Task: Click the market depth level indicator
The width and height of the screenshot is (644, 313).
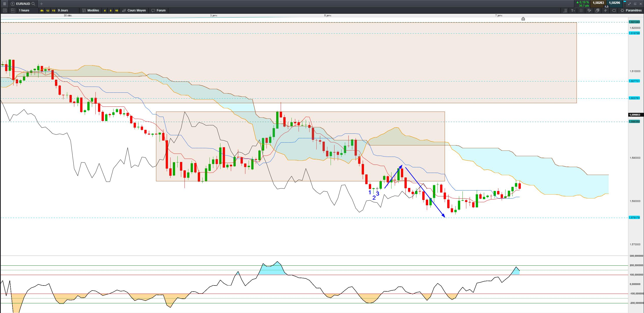Action: 625,4
